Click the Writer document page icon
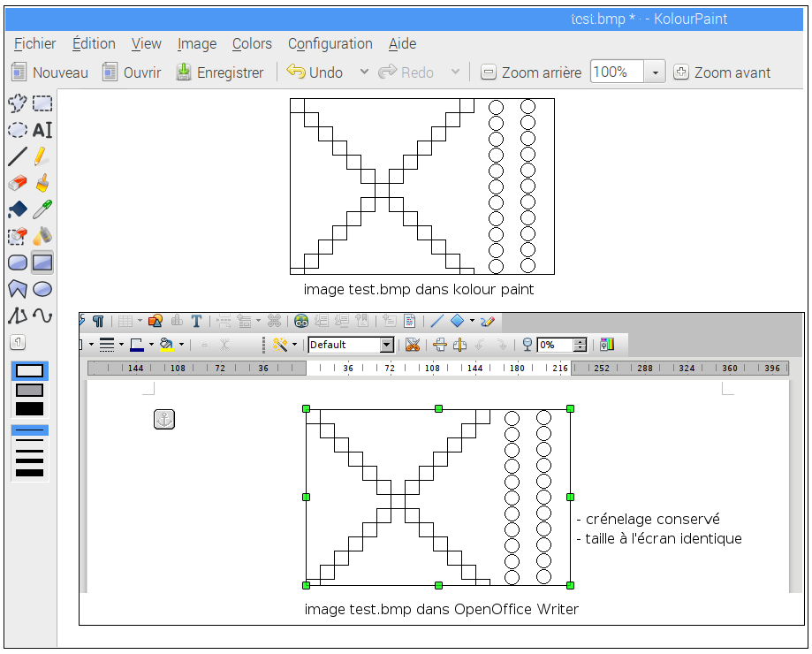The height and width of the screenshot is (654, 812). coord(410,322)
